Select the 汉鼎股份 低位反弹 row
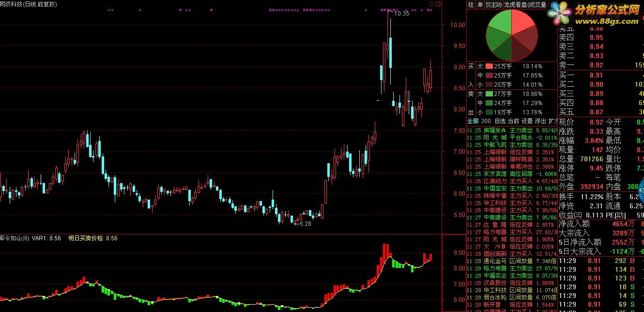This screenshot has width=644, height=312. 511,283
